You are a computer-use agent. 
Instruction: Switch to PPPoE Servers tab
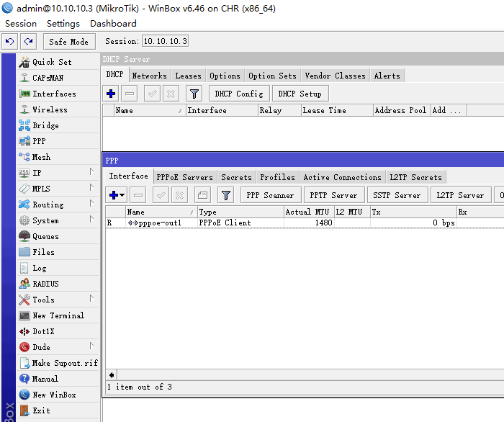point(185,177)
